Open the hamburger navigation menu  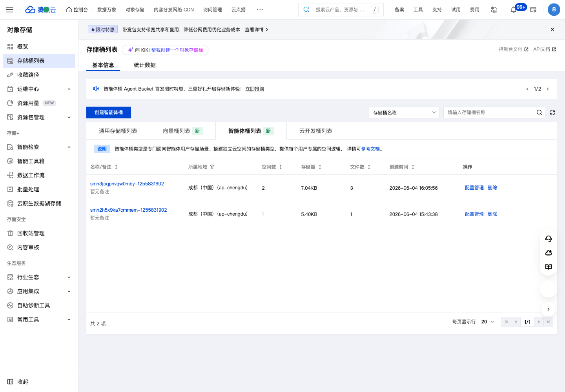[9, 10]
